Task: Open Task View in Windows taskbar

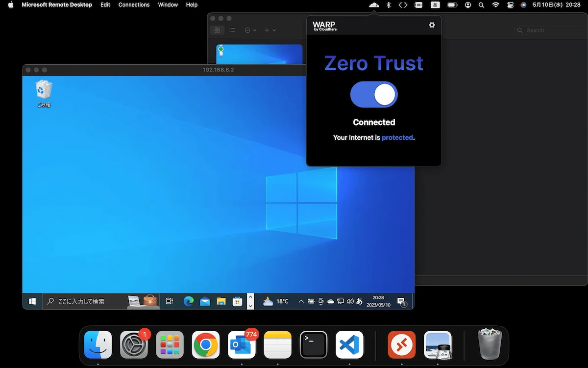Action: tap(170, 301)
